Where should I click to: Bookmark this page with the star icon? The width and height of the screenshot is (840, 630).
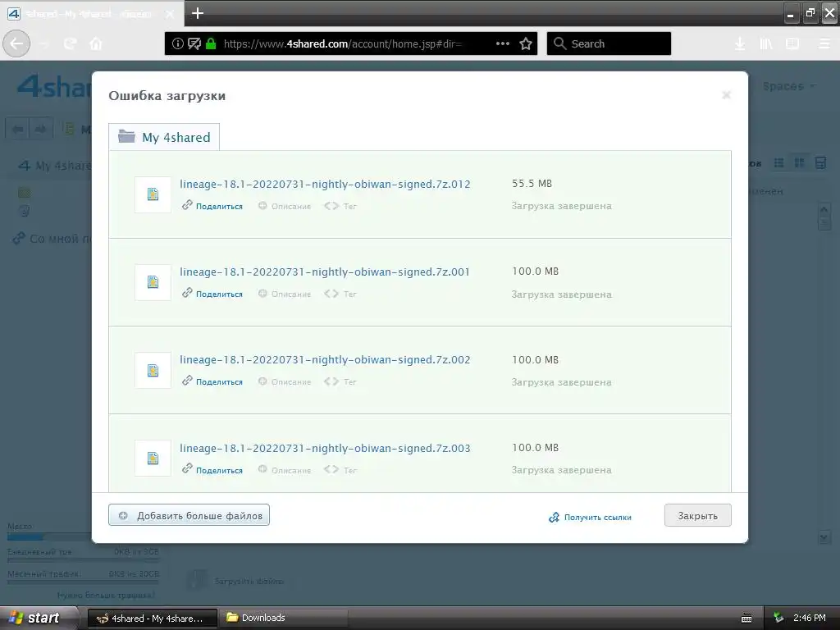[526, 43]
